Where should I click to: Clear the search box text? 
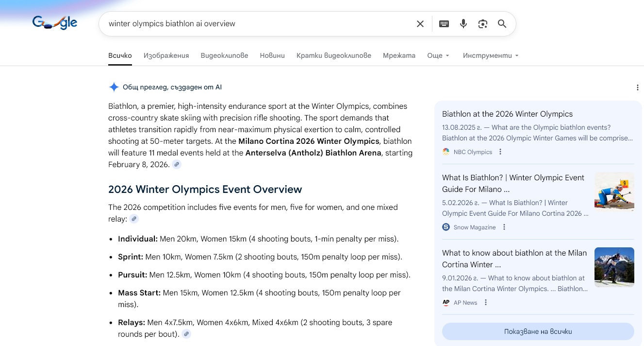pyautogui.click(x=420, y=24)
